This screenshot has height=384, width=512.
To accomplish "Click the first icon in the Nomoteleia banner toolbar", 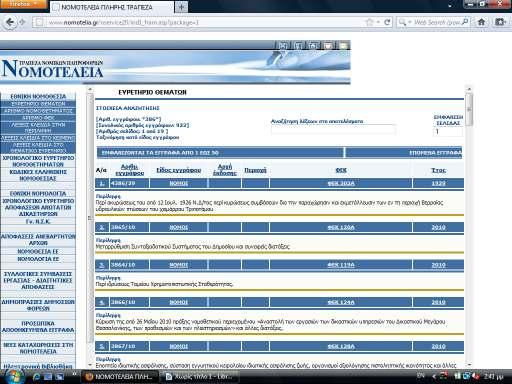I will pyautogui.click(x=283, y=45).
